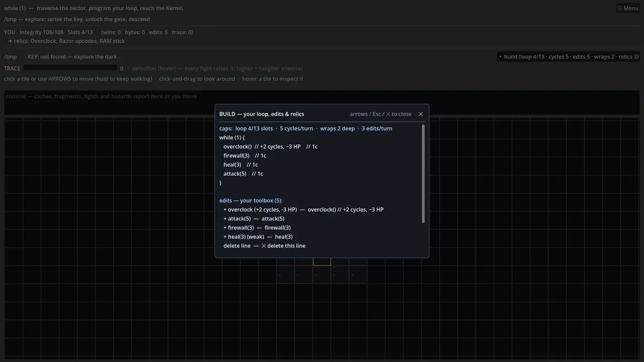Click Slots 4/13 stat

[80, 32]
